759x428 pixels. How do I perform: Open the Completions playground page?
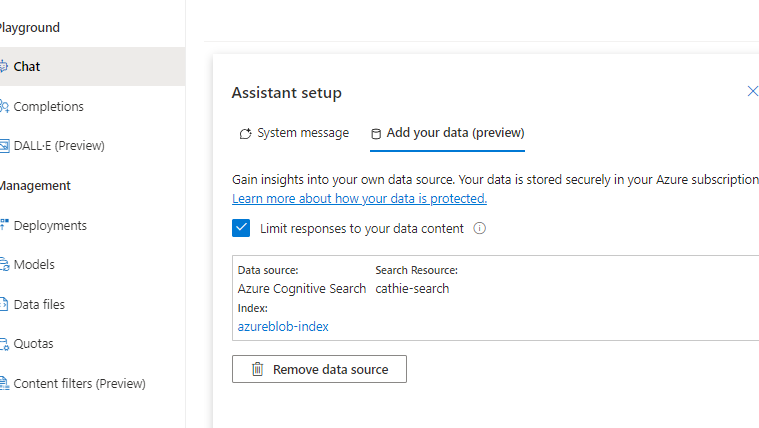(x=48, y=107)
